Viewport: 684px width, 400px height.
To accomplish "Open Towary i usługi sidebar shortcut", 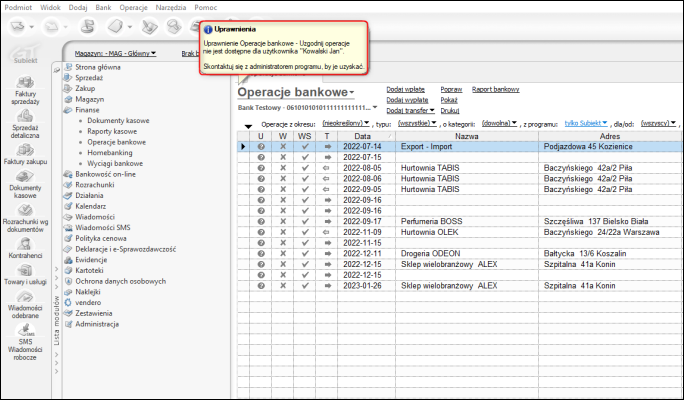I will [x=25, y=274].
